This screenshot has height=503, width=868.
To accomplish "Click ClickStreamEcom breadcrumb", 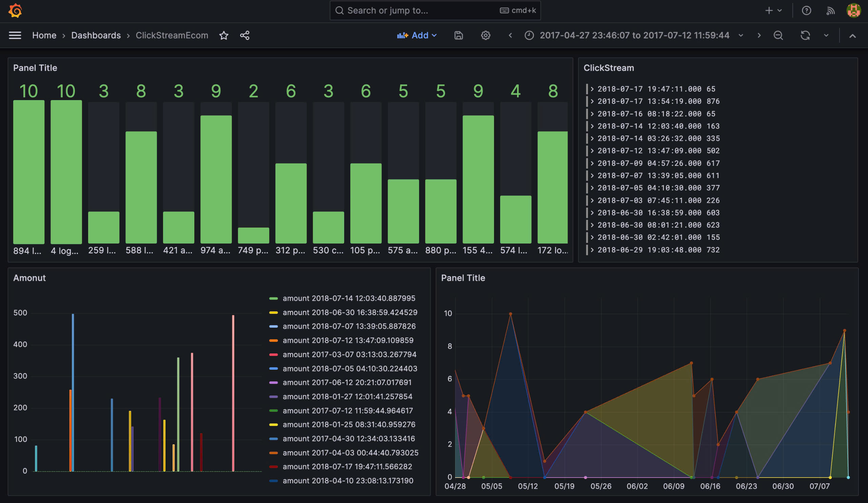I will 172,35.
